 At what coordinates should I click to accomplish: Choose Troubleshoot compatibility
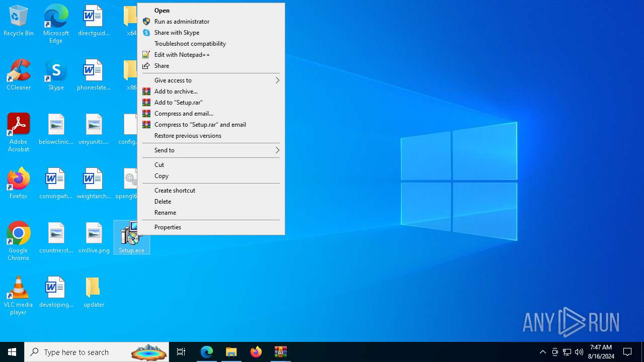coord(211,44)
